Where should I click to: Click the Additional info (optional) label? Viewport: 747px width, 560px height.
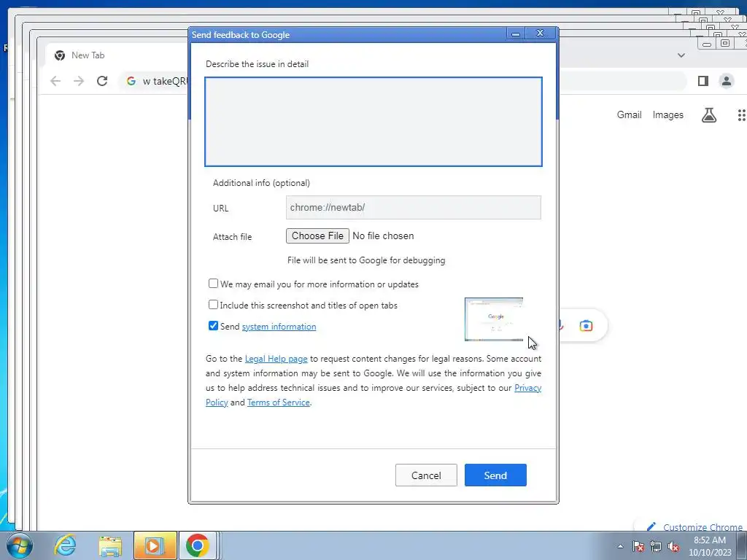pos(262,183)
